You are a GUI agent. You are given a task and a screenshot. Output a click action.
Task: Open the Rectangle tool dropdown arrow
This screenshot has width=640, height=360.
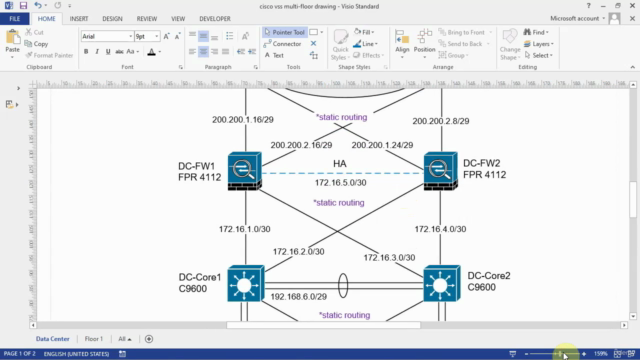tap(322, 32)
